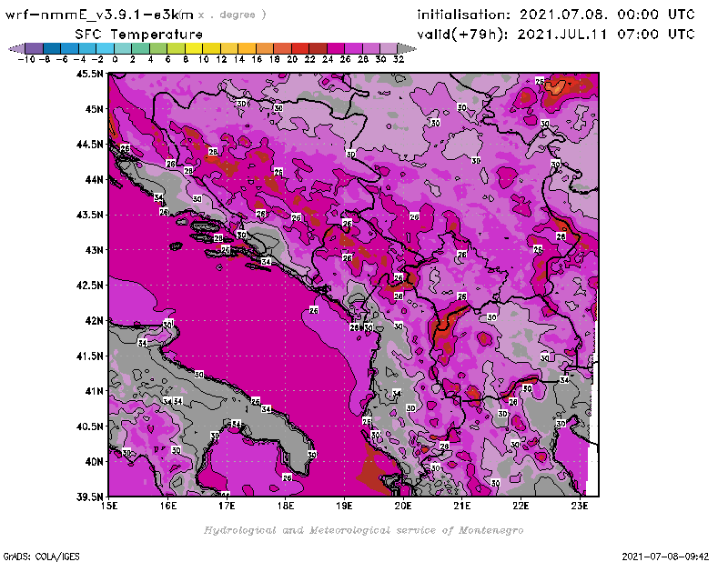Click the '44N' latitude label
Image resolution: width=728 pixels, height=562 pixels.
[x=95, y=179]
